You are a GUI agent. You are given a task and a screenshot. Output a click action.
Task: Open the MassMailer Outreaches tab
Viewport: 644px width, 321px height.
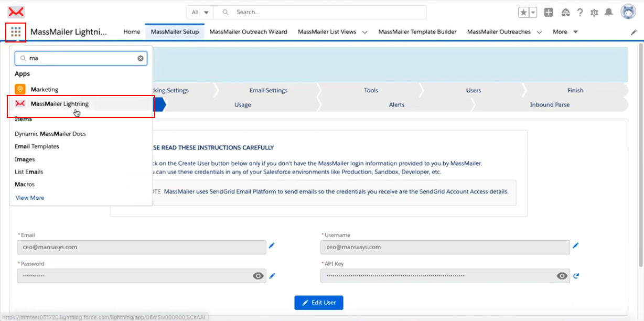point(499,32)
